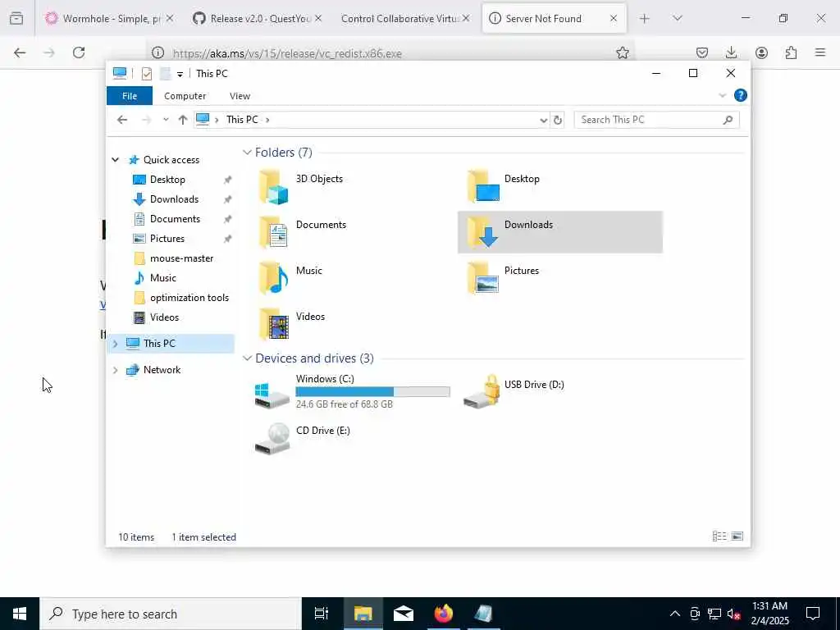Open the recent locations dropdown arrow
This screenshot has width=840, height=630.
[x=166, y=120]
